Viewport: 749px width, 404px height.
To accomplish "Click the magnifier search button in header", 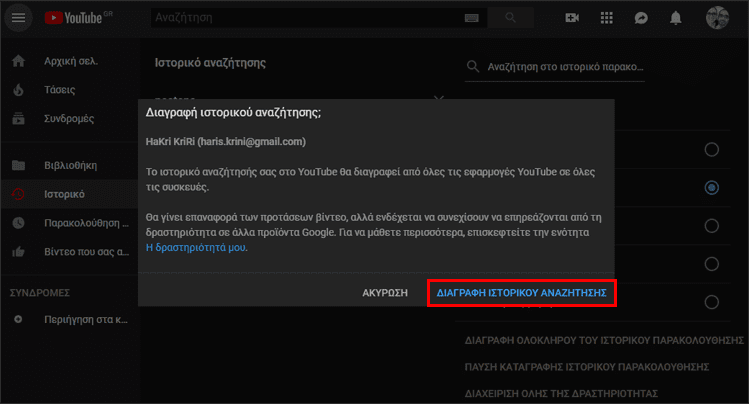I will [511, 18].
